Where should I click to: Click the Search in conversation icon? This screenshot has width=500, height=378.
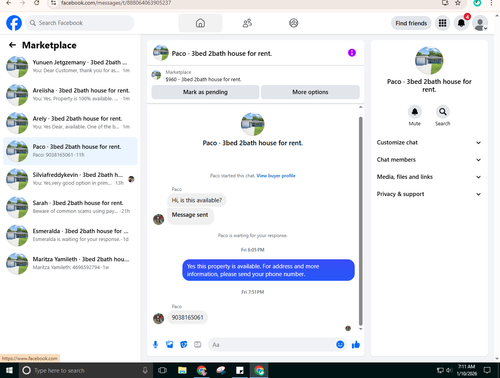[443, 112]
